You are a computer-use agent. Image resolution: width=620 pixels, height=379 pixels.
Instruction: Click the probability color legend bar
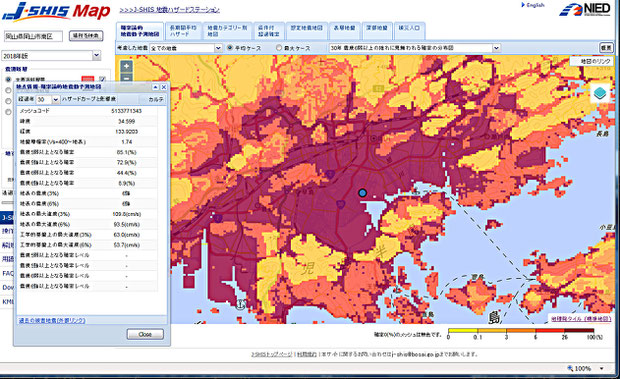[x=521, y=330]
